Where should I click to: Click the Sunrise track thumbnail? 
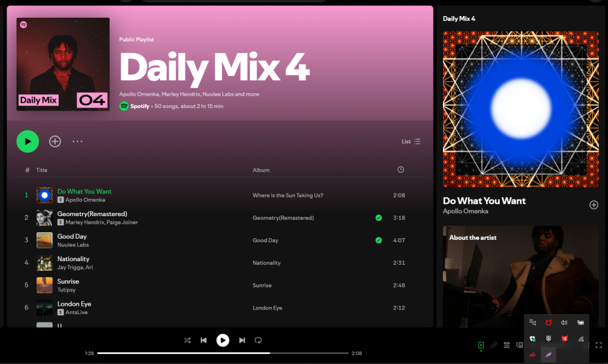click(44, 285)
